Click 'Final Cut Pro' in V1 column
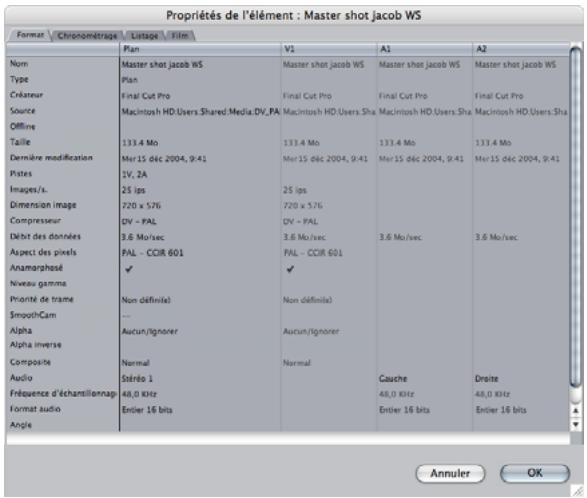Image resolution: width=587 pixels, height=498 pixels. 307,96
